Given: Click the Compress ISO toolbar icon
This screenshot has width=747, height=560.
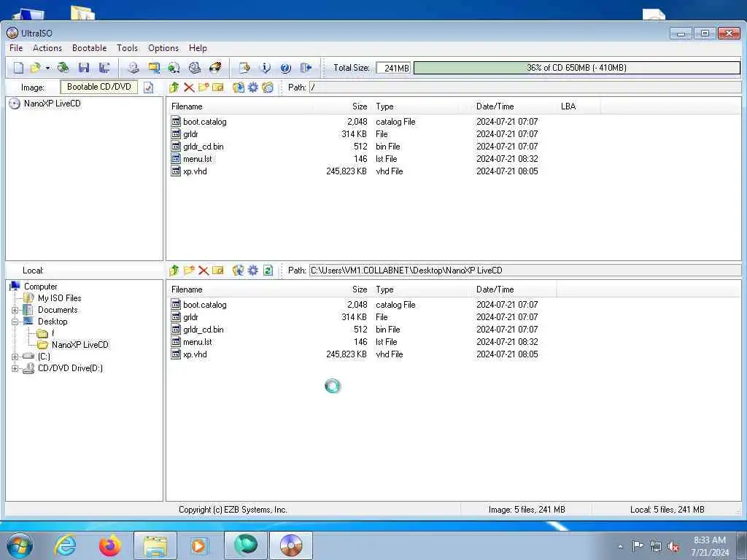Looking at the screenshot, I should [154, 68].
